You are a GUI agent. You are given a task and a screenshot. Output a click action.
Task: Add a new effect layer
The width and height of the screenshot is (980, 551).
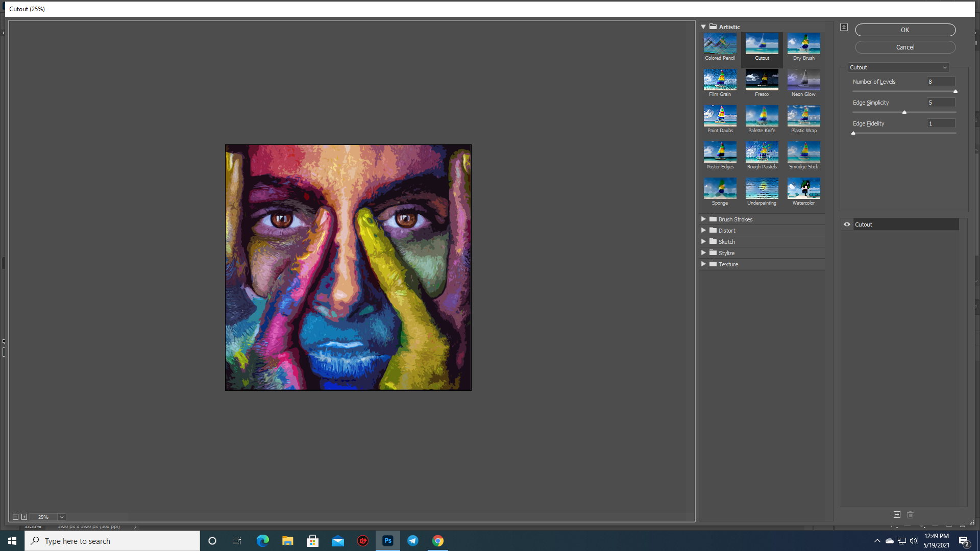tap(897, 515)
